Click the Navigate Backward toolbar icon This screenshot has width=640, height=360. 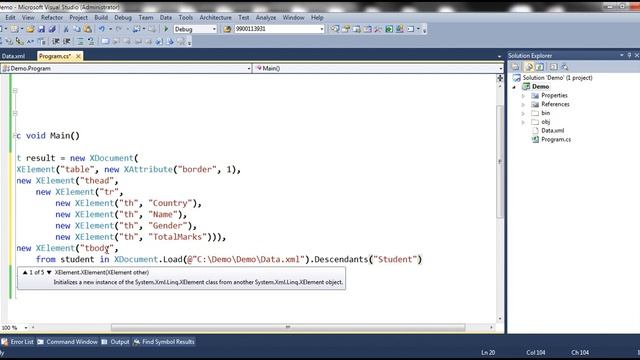[136, 29]
